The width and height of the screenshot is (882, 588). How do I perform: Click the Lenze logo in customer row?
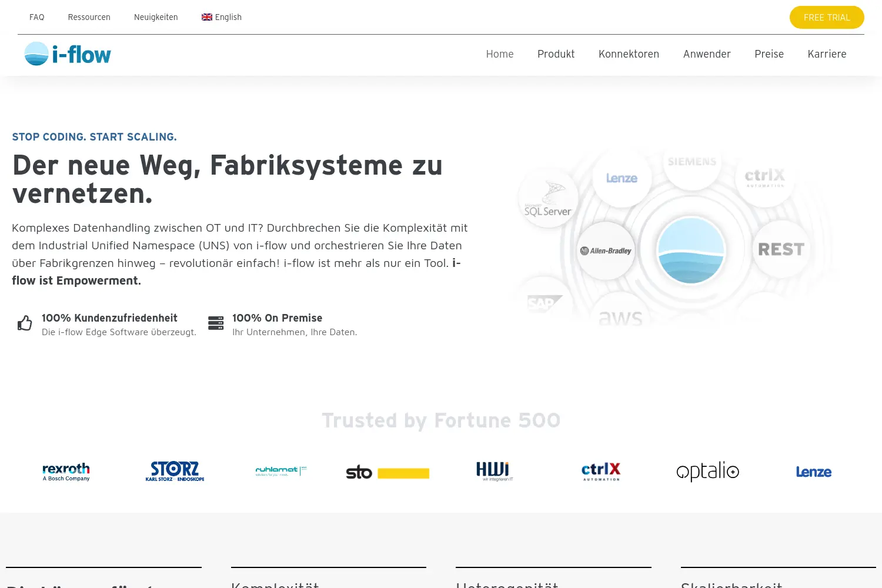[x=814, y=472]
